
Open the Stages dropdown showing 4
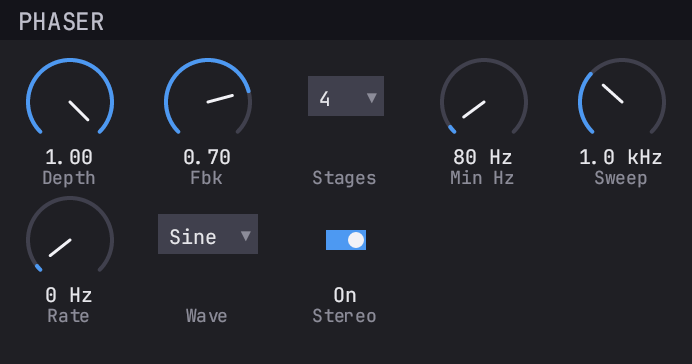click(346, 96)
